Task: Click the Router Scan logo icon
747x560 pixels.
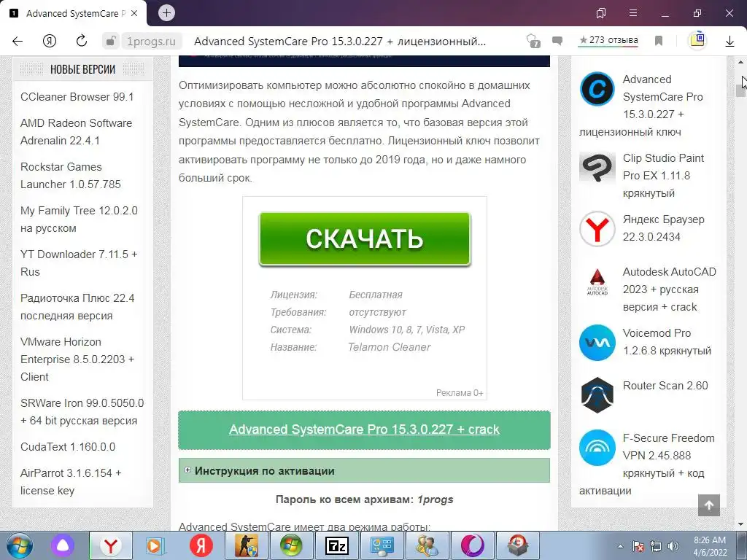Action: 597,394
